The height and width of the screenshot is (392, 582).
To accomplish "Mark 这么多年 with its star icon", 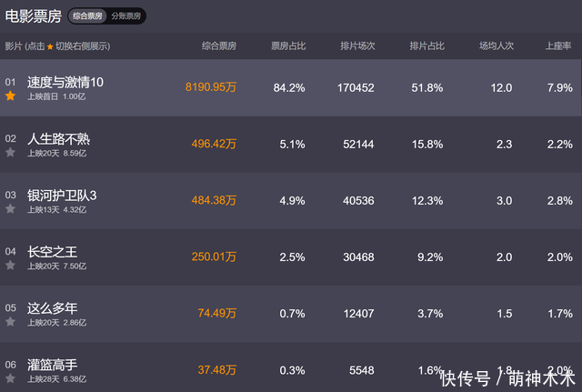I will [x=11, y=321].
